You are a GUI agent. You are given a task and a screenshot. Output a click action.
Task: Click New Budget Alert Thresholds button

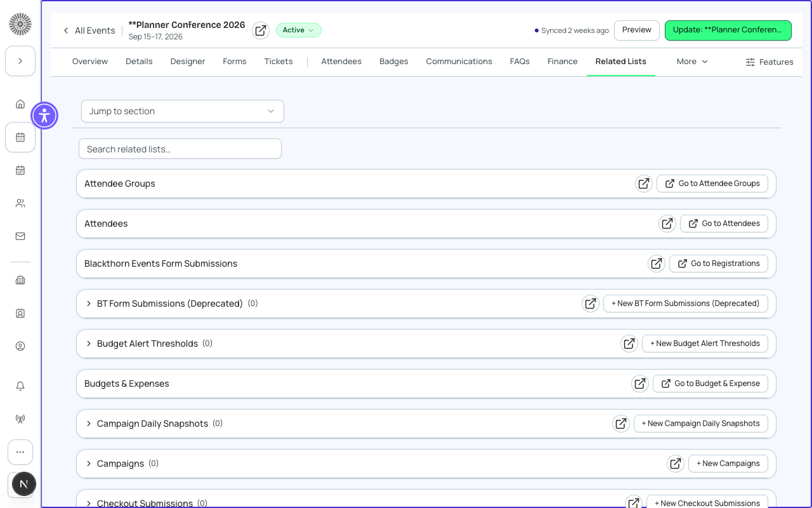[705, 344]
